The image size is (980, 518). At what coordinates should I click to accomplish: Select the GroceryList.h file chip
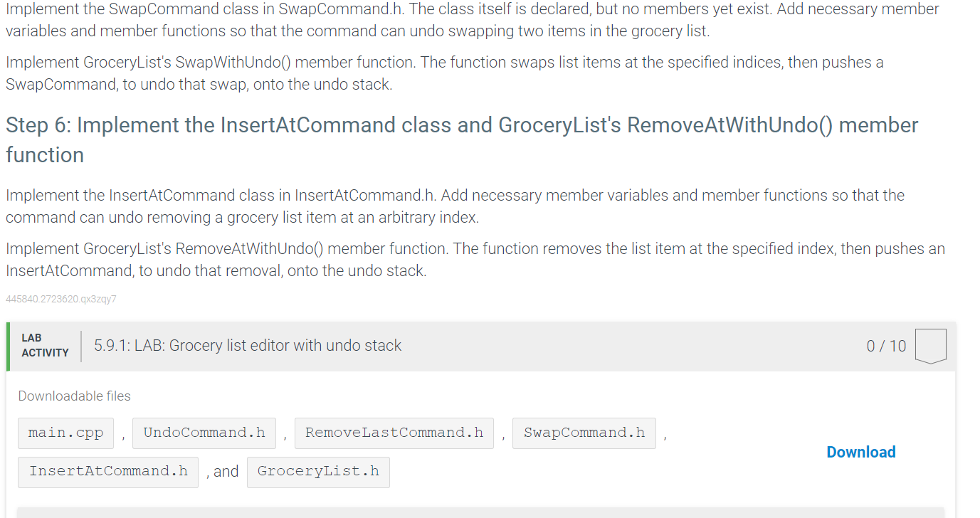tap(317, 472)
